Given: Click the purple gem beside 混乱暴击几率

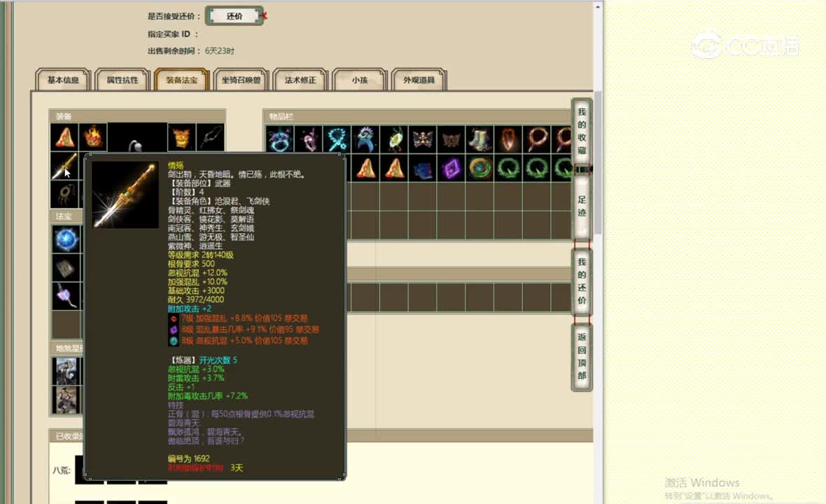Looking at the screenshot, I should point(174,330).
